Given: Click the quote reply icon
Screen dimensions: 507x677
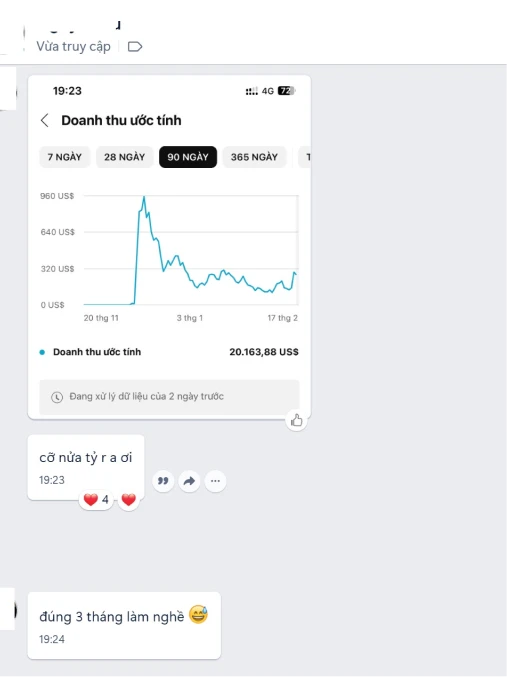Looking at the screenshot, I should click(163, 481).
